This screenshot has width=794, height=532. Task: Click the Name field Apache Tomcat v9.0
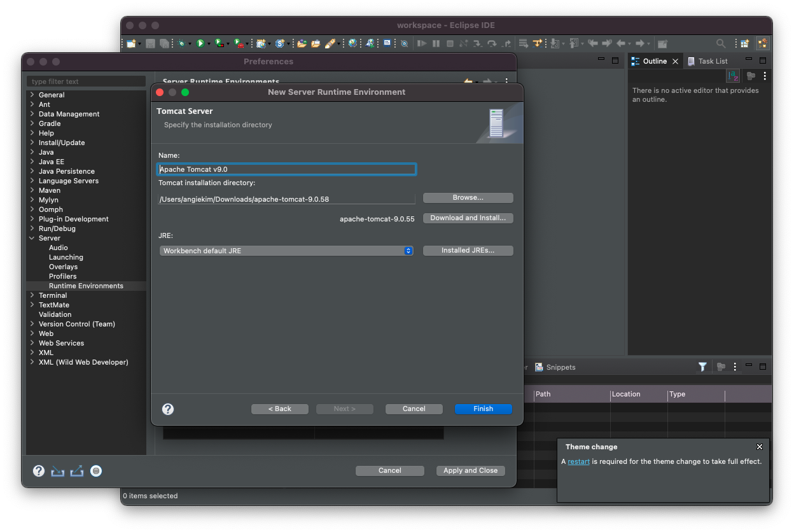(x=286, y=169)
